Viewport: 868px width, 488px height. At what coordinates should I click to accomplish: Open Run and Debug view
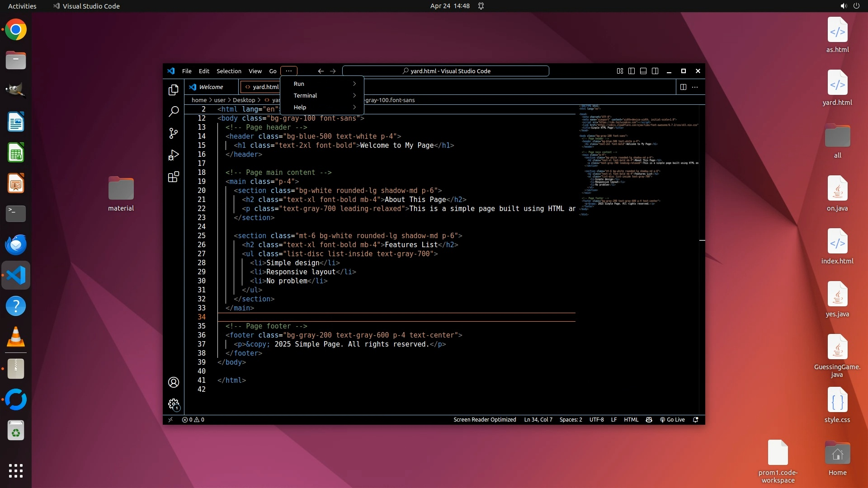174,155
